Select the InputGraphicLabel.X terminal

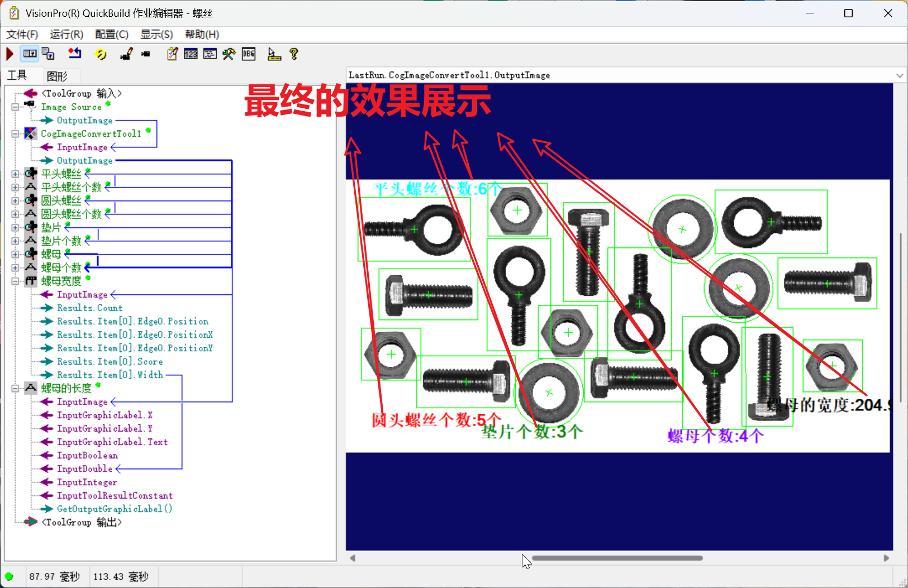point(104,415)
